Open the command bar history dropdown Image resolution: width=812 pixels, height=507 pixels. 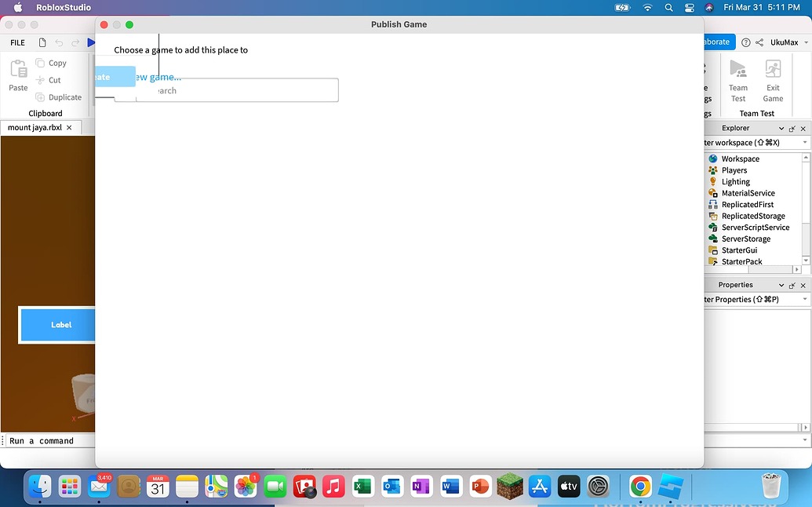[x=805, y=440]
